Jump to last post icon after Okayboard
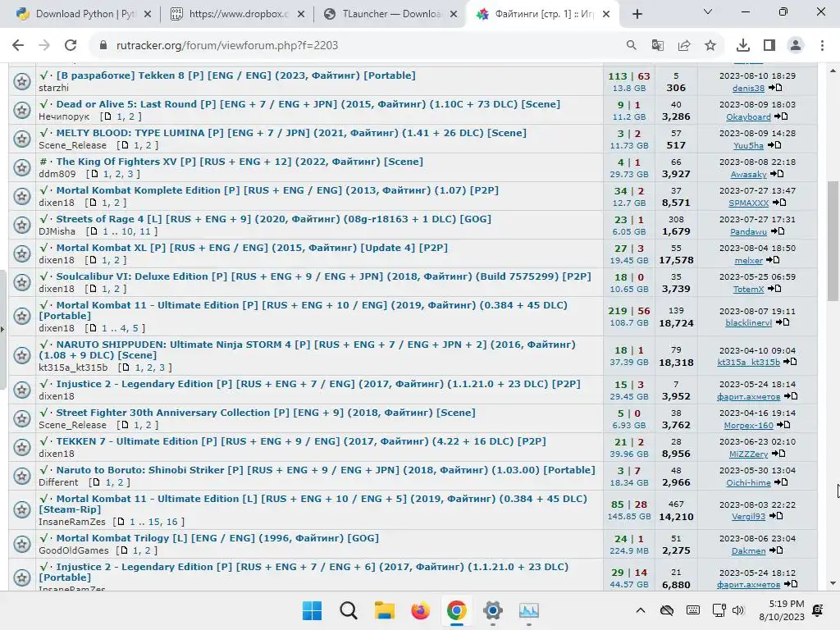The image size is (840, 630). (781, 116)
